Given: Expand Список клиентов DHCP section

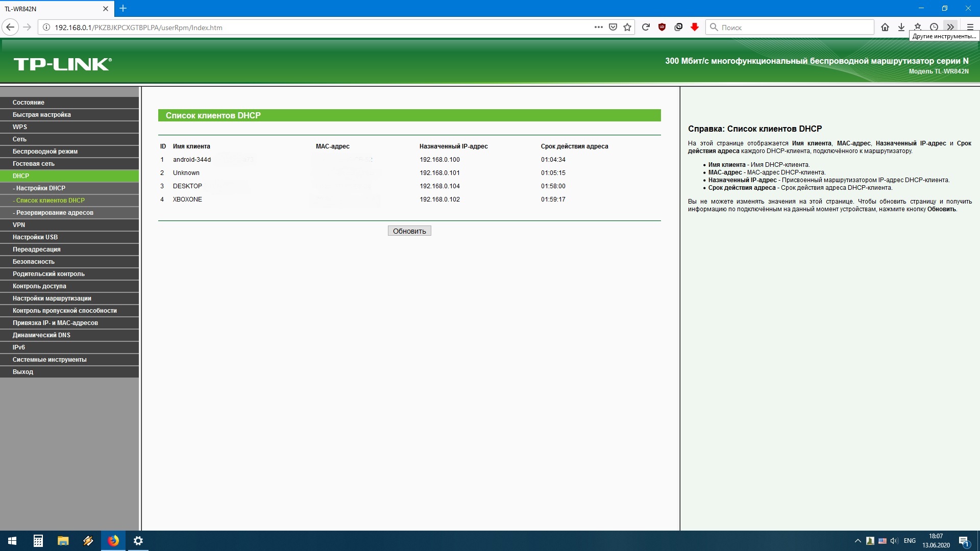Looking at the screenshot, I should tap(51, 200).
